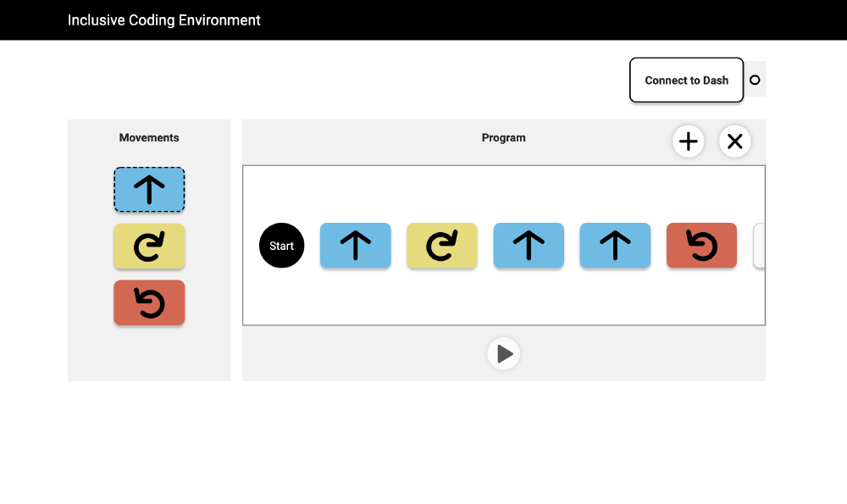
Task: Select the forward arrow block in Movements palette
Action: (x=149, y=190)
